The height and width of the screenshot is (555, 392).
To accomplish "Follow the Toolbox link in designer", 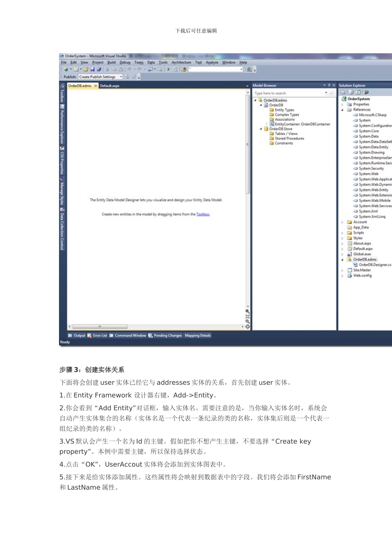I will tap(203, 214).
